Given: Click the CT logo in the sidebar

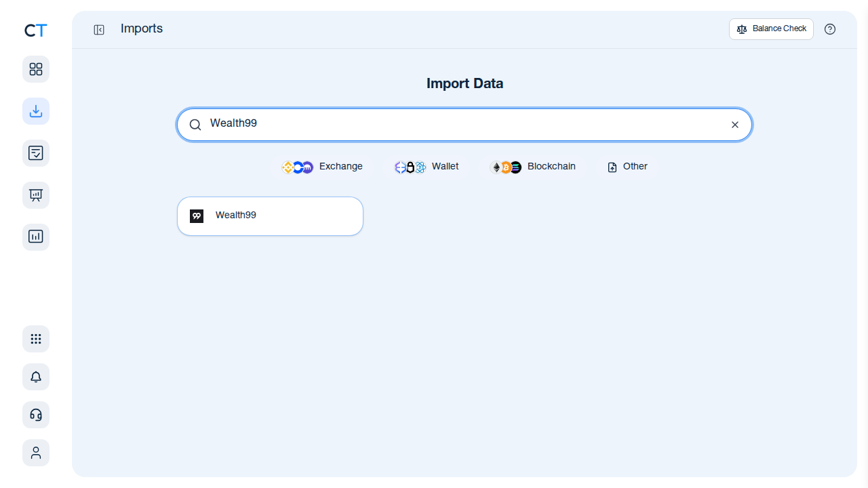Looking at the screenshot, I should pyautogui.click(x=36, y=30).
